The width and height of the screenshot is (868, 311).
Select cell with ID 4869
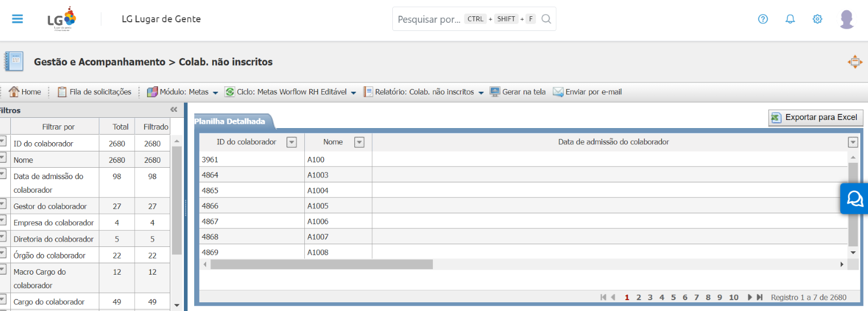tap(252, 252)
